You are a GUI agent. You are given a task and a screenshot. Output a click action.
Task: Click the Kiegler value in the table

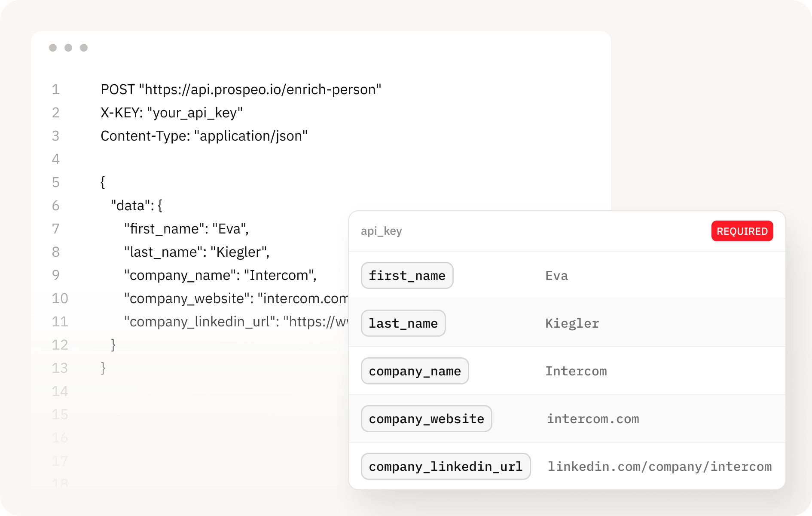click(x=572, y=323)
